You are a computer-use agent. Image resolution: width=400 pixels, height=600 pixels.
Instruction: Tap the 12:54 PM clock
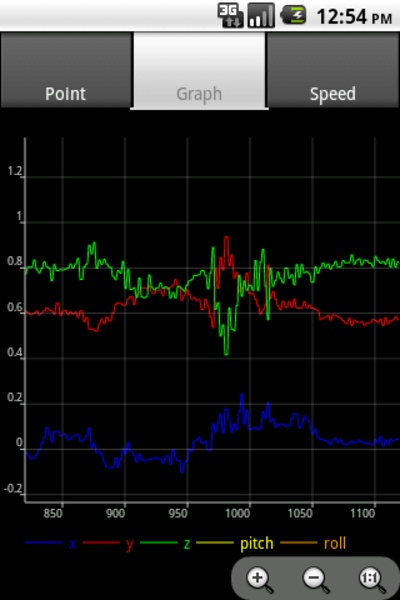pos(354,17)
